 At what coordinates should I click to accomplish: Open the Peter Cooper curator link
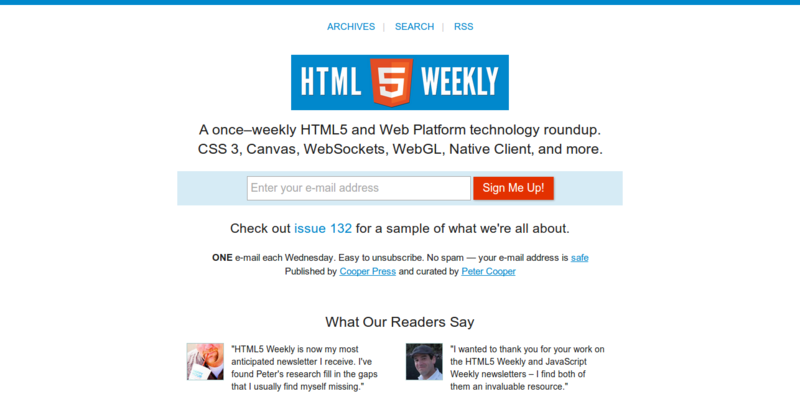pos(488,271)
